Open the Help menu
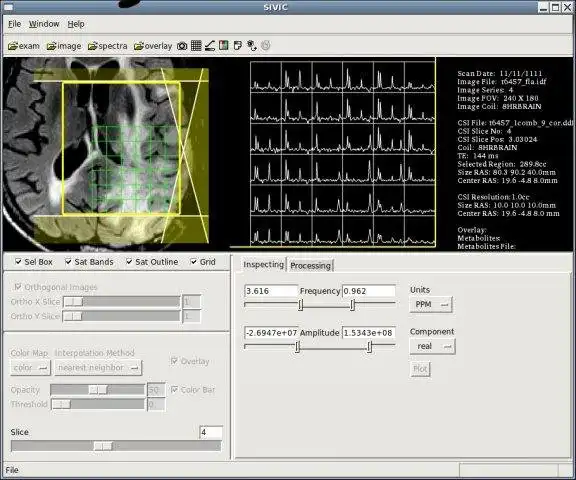The image size is (576, 480). coord(76,24)
